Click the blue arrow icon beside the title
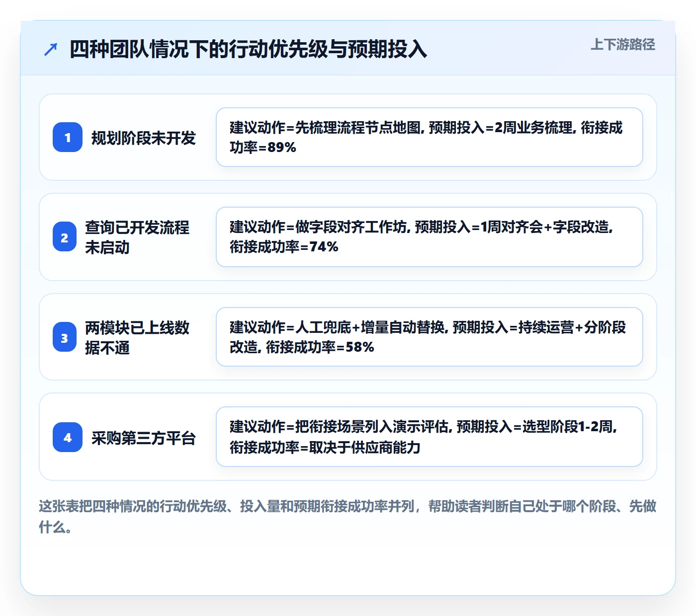 click(51, 49)
